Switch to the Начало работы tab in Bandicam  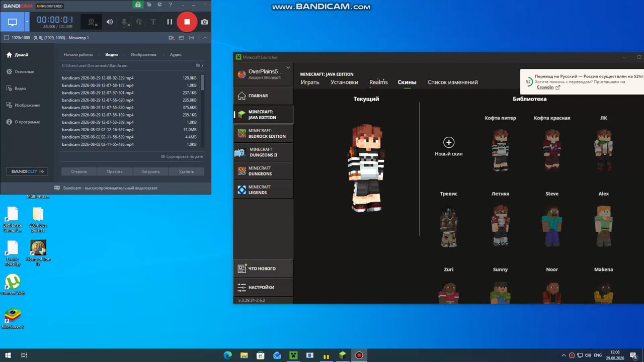click(x=78, y=54)
